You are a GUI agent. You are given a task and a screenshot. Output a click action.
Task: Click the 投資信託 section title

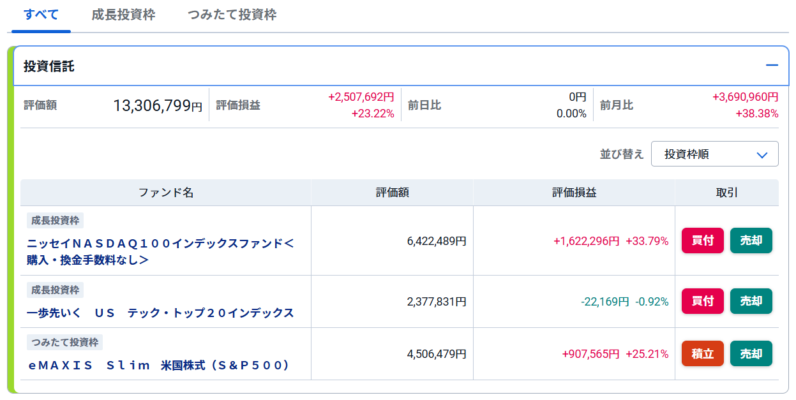point(49,66)
